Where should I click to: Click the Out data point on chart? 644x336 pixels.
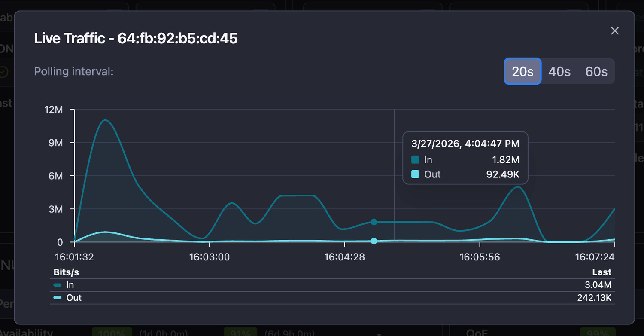coord(374,241)
